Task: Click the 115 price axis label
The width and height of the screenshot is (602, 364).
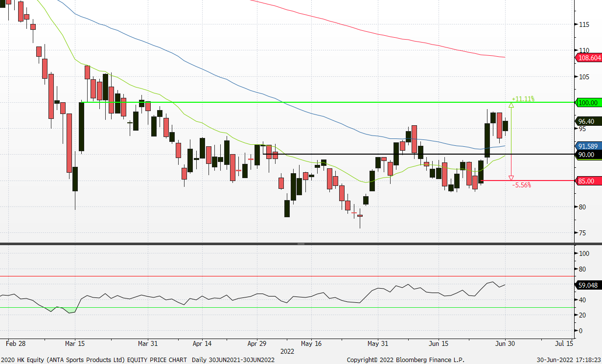Action: coord(584,24)
